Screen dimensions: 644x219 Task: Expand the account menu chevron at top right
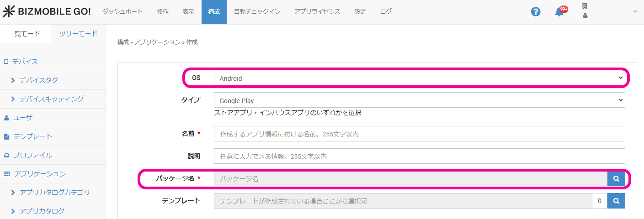pyautogui.click(x=634, y=12)
